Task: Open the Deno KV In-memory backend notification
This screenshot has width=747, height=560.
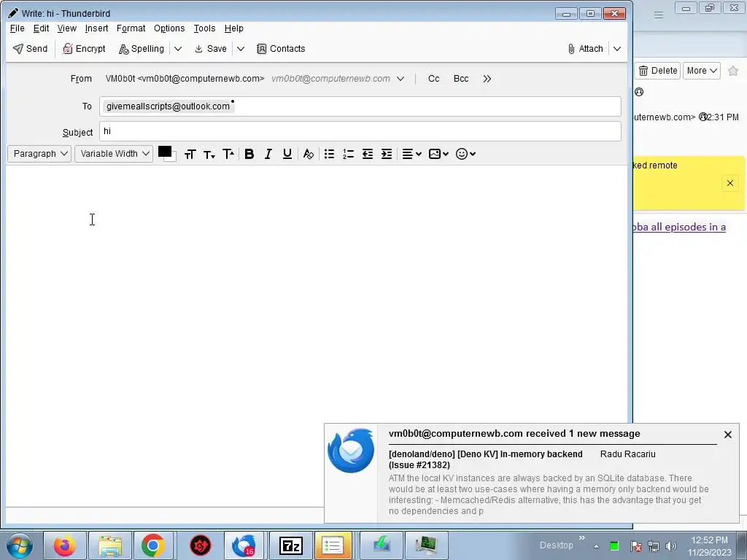Action: coord(485,459)
